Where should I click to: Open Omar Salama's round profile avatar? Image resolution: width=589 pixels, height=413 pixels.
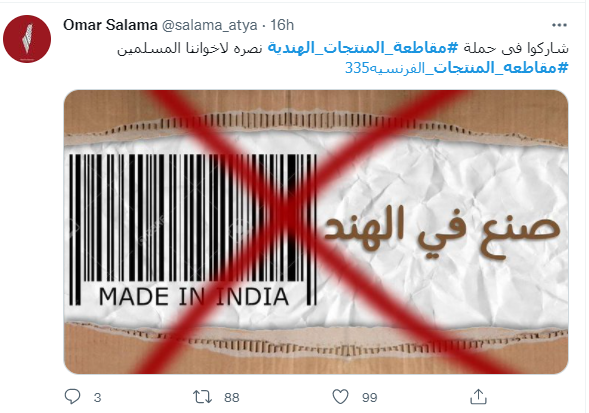27,39
